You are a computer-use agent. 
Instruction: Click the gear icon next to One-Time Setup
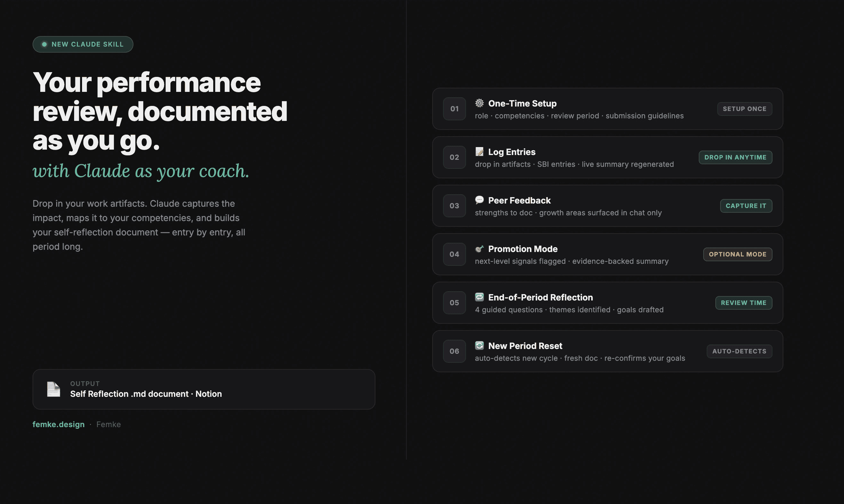pos(479,103)
